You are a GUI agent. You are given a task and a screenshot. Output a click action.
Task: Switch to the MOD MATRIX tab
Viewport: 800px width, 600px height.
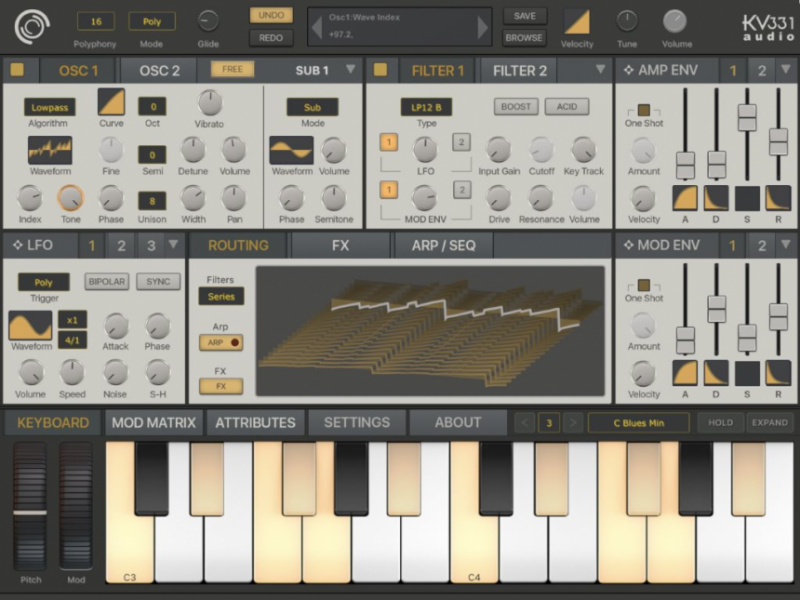coord(153,423)
